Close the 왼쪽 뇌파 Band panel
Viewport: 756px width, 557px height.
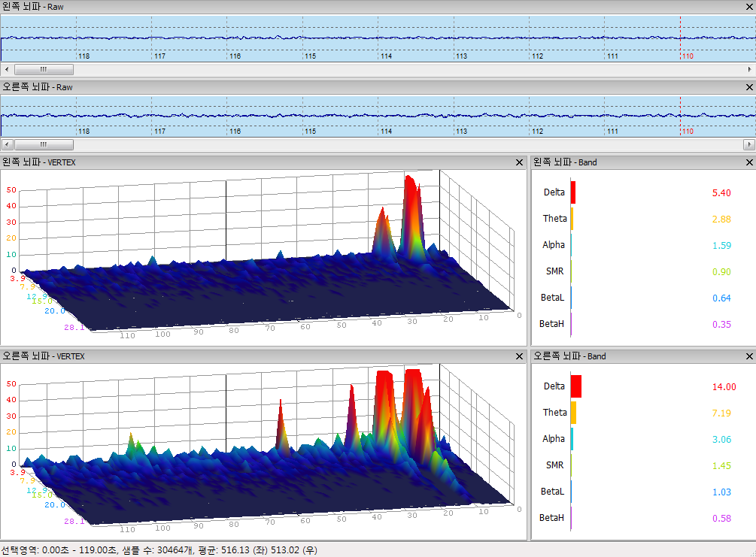click(x=748, y=162)
